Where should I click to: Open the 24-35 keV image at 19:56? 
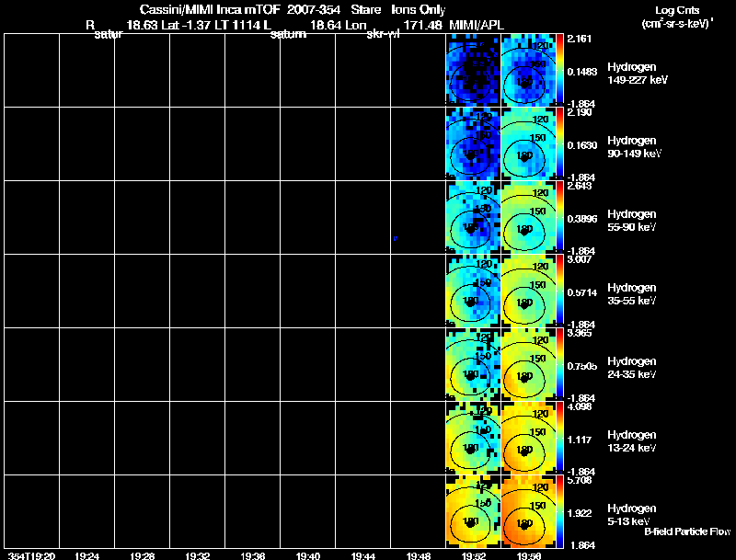coord(528,364)
